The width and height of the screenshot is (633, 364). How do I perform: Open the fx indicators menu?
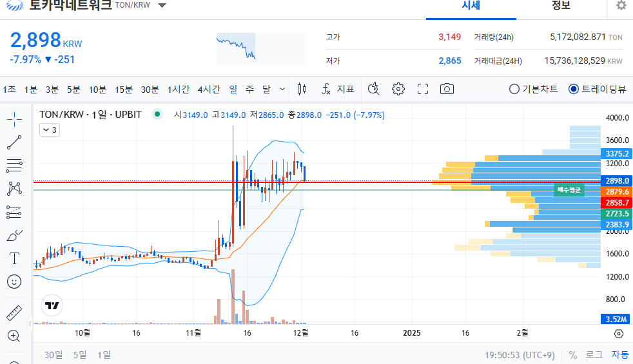[326, 89]
